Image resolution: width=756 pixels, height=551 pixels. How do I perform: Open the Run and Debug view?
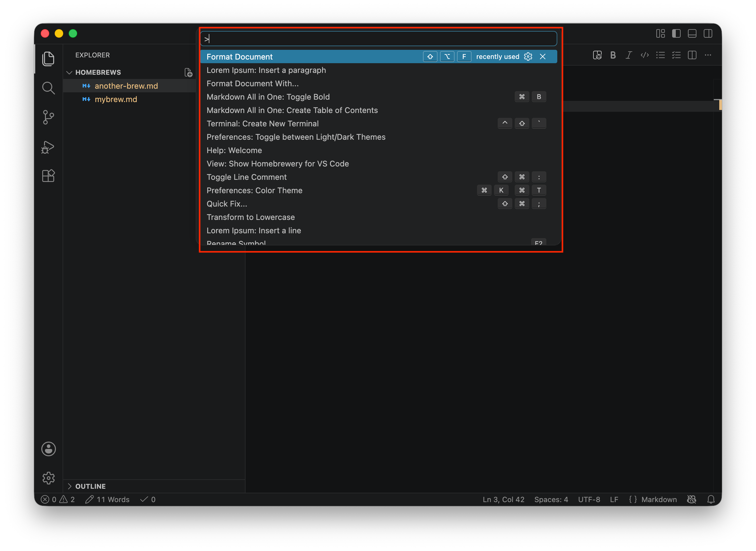[x=48, y=147]
